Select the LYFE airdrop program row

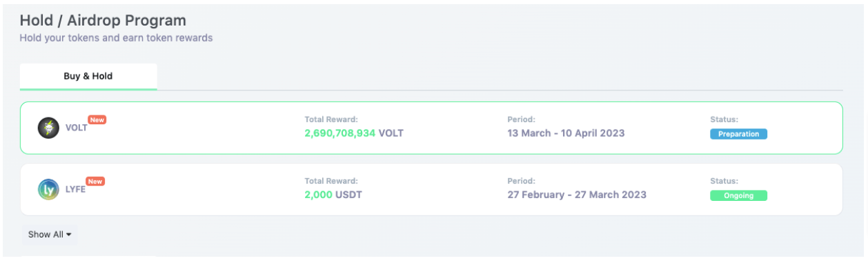[x=431, y=189]
